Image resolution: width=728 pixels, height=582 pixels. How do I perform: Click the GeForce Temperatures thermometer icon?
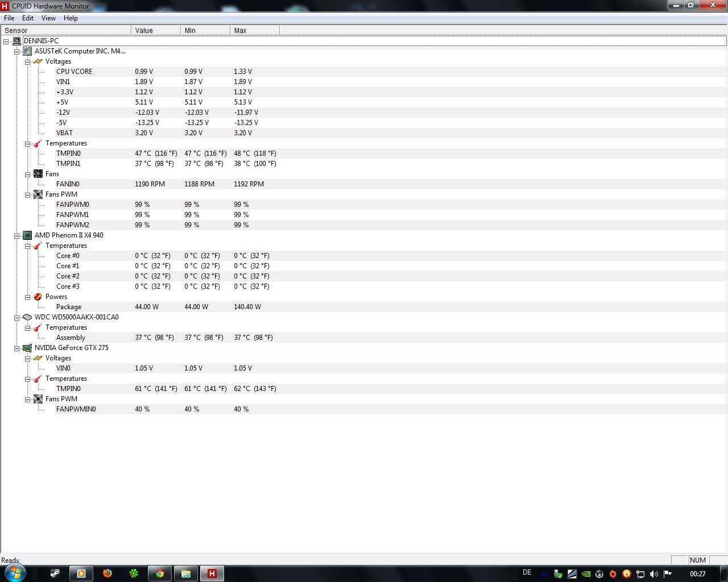[38, 379]
